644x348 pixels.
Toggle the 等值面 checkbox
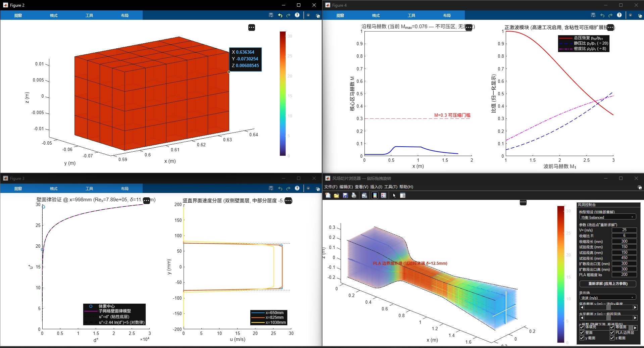(x=612, y=327)
